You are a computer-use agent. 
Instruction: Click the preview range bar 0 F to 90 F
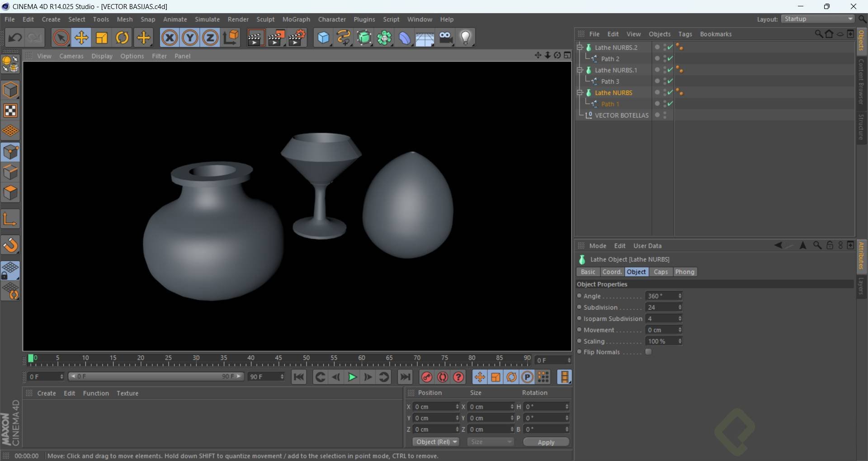click(156, 376)
